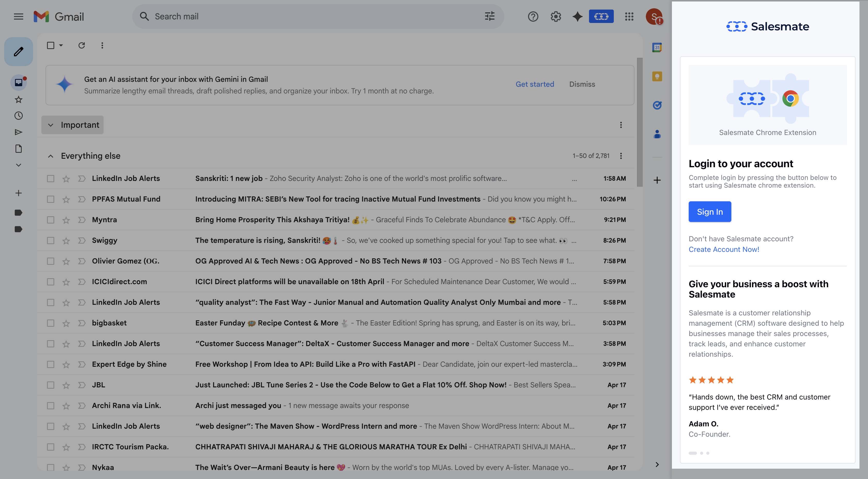The height and width of the screenshot is (479, 868).
Task: Click the refresh inbox icon
Action: pos(82,45)
